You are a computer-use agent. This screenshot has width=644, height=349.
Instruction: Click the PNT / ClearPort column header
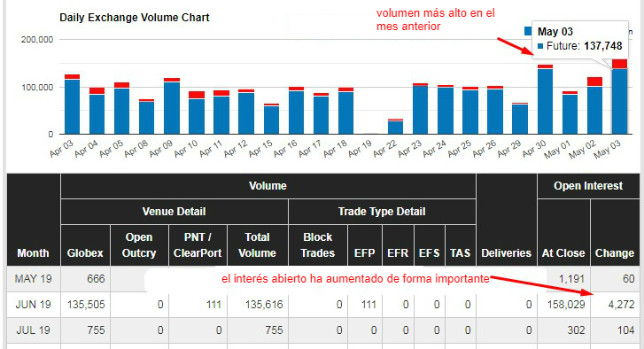click(198, 245)
